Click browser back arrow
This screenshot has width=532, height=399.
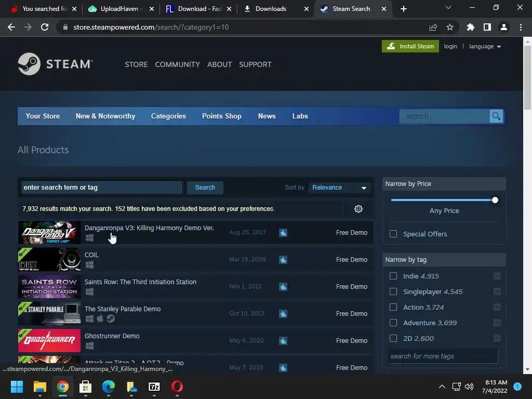pyautogui.click(x=11, y=27)
